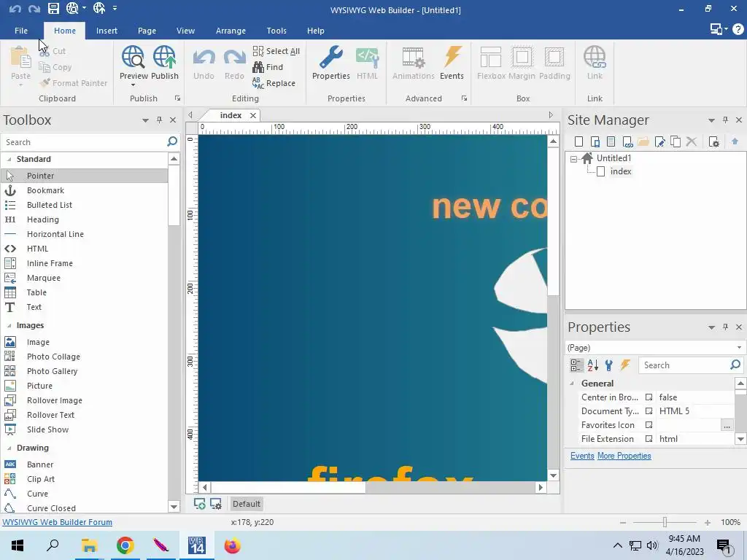Open the WYSIWYG Web Builder Forum link
This screenshot has width=747, height=560.
point(57,522)
